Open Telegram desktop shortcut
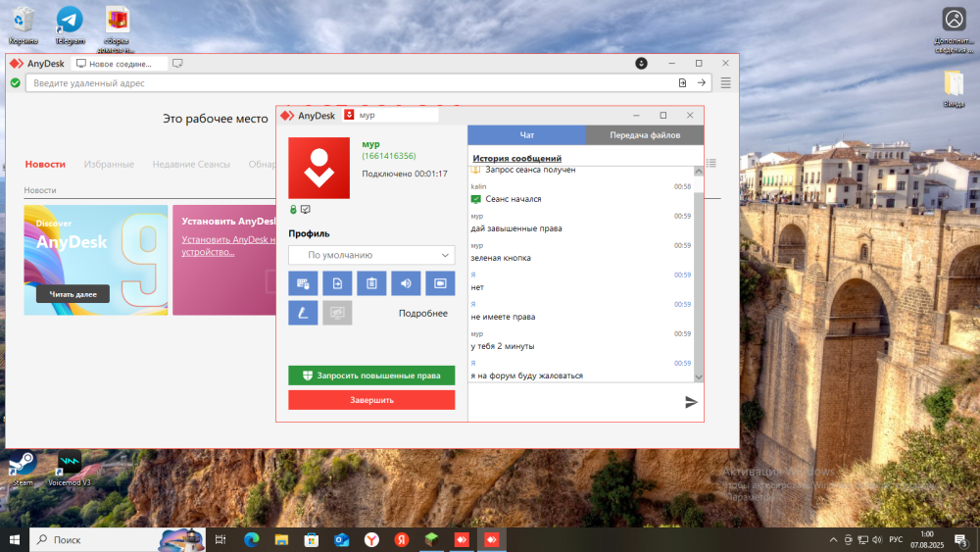The width and height of the screenshot is (980, 552). click(70, 25)
